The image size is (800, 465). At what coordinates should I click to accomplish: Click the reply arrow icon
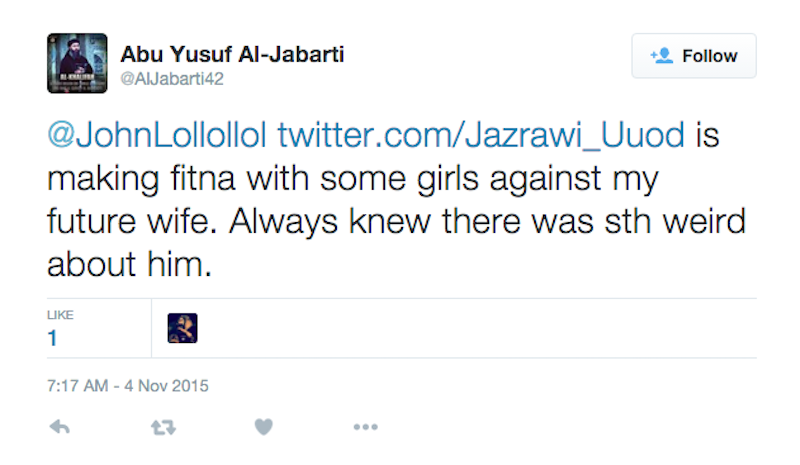60,427
